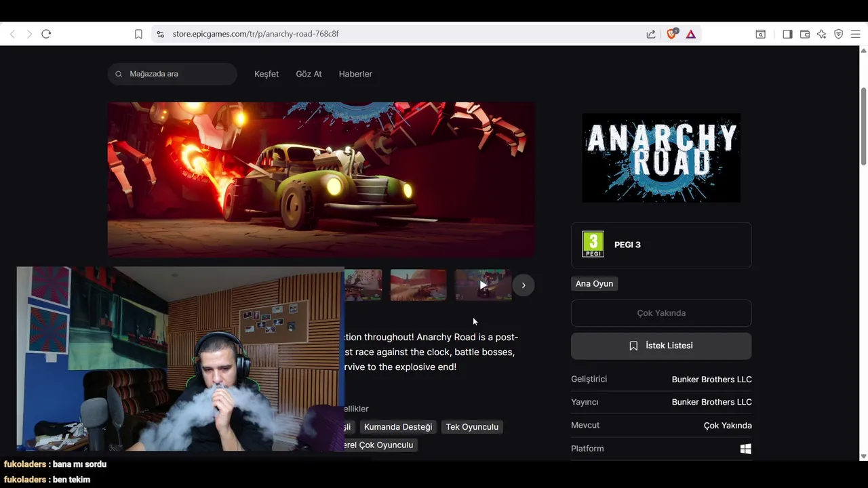This screenshot has height=488, width=868.
Task: Click the Çok Yakında button
Action: click(x=661, y=313)
